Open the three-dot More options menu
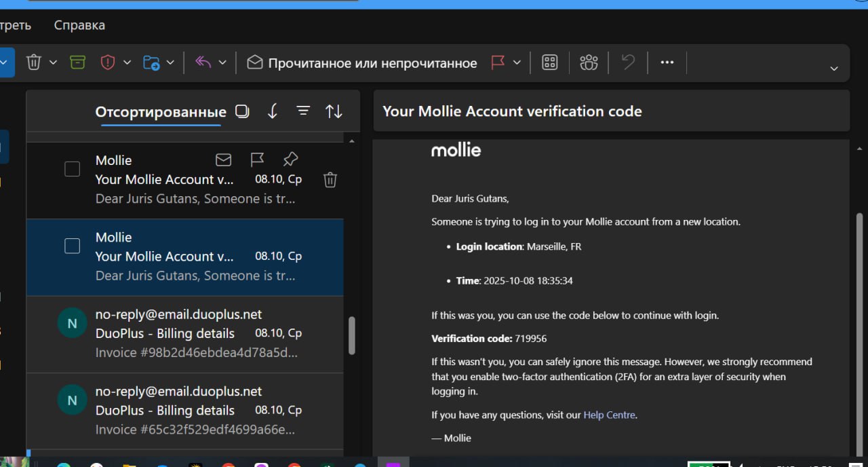Viewport: 868px width, 467px height. [667, 62]
